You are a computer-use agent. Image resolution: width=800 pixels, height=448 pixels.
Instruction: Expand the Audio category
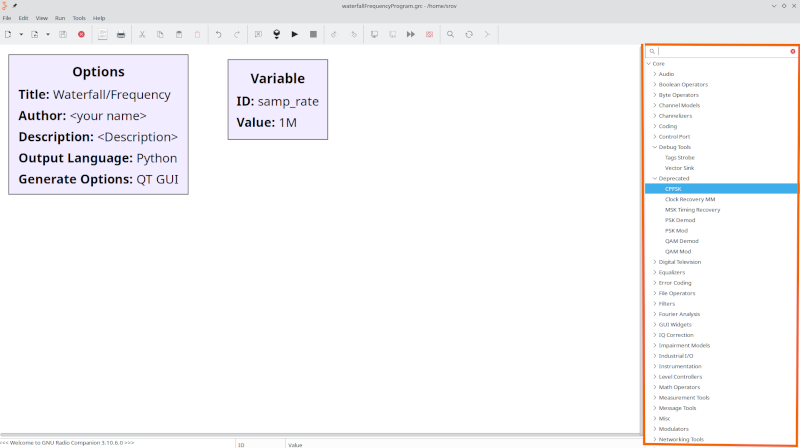(x=655, y=74)
